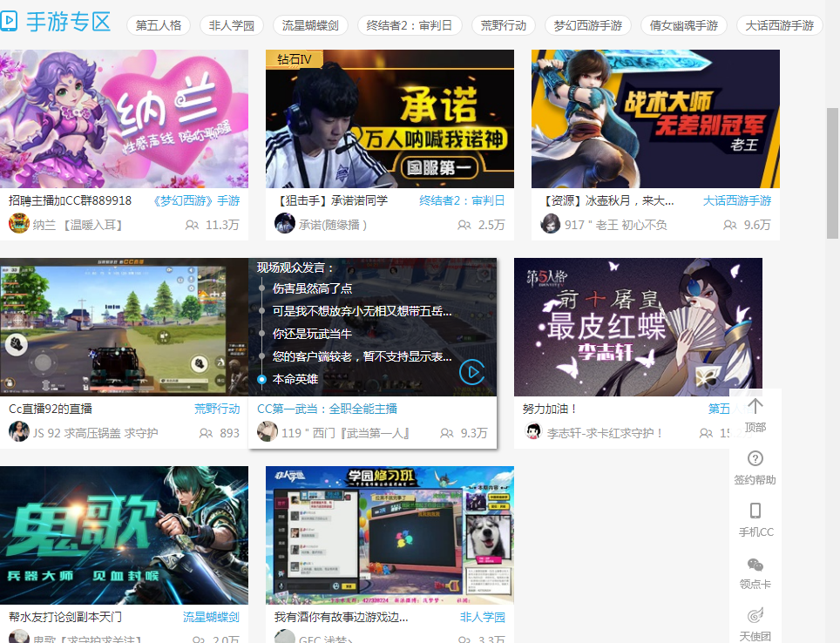Click streamer name 纳兰【温暖入耳】
Screen dimensions: 840x643
point(78,225)
